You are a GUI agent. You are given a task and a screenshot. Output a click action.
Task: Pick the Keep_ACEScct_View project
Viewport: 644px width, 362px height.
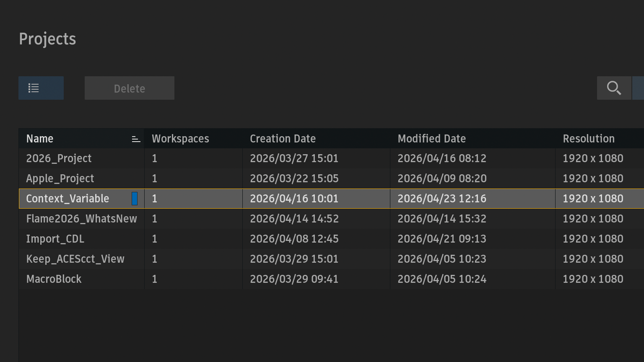(x=75, y=259)
